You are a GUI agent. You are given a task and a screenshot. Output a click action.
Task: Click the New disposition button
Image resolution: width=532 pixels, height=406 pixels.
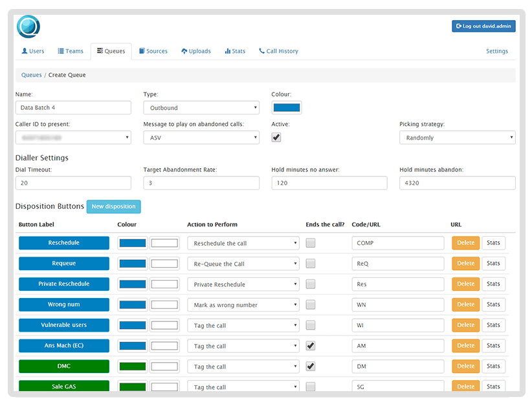113,206
